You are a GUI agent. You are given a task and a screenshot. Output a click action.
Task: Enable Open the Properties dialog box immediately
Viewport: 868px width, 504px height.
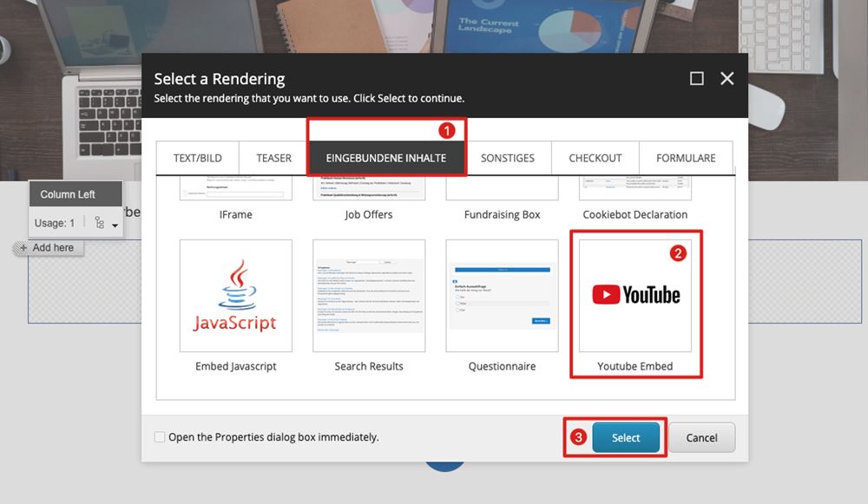(160, 437)
